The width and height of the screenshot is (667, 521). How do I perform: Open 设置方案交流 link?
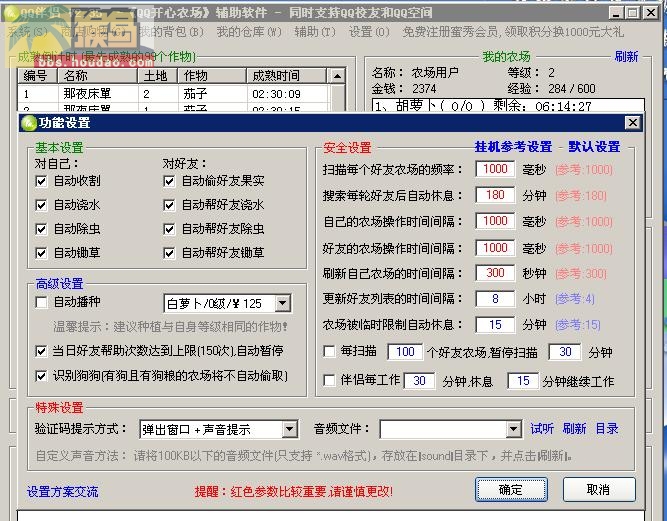click(x=63, y=492)
